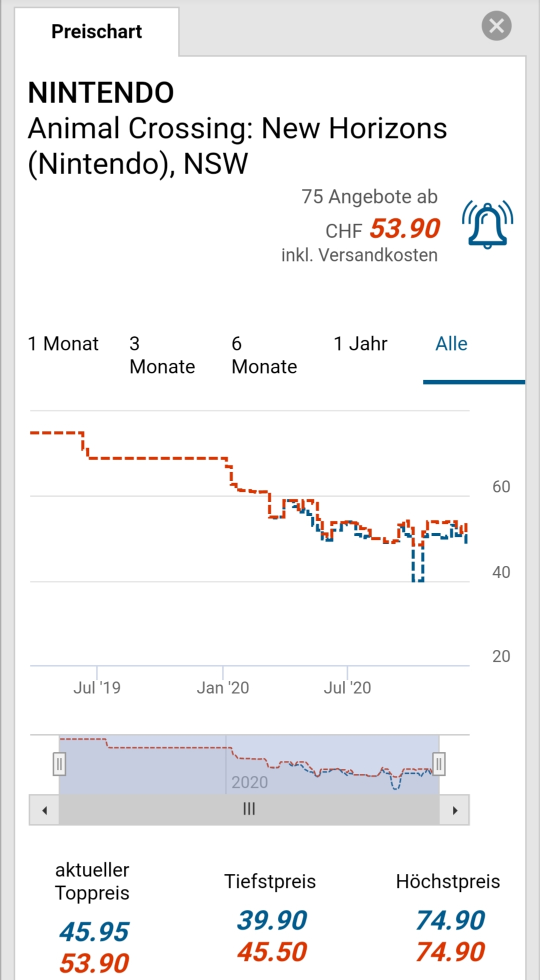Click the aktueller Toppreis value 45.95

pos(94,931)
